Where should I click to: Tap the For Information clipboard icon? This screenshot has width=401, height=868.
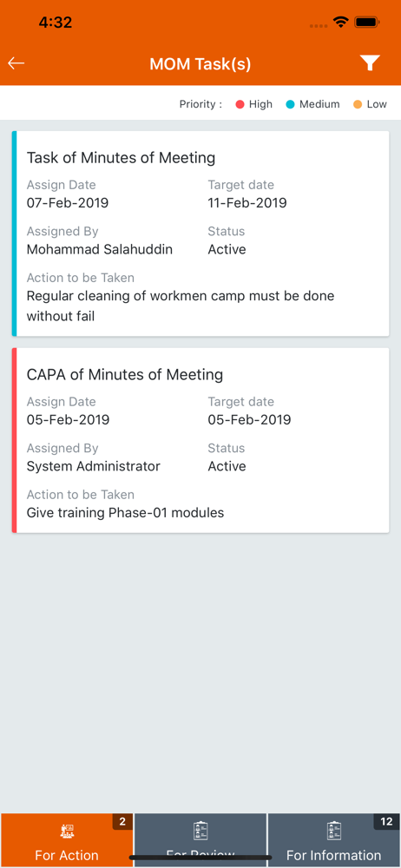point(333,831)
